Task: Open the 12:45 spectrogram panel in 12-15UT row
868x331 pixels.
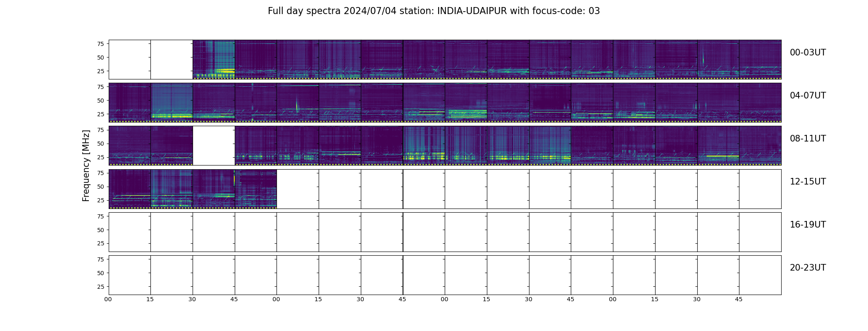Action: tap(256, 189)
